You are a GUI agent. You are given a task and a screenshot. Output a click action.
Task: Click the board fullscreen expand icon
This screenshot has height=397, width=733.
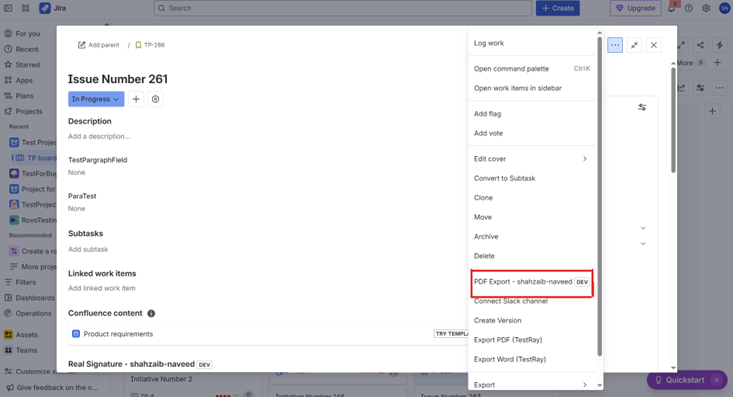click(682, 45)
